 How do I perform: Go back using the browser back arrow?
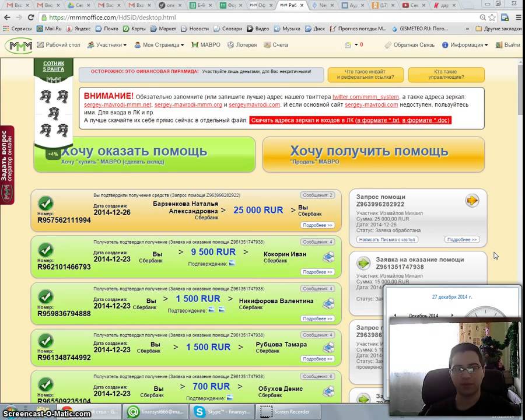[x=7, y=17]
